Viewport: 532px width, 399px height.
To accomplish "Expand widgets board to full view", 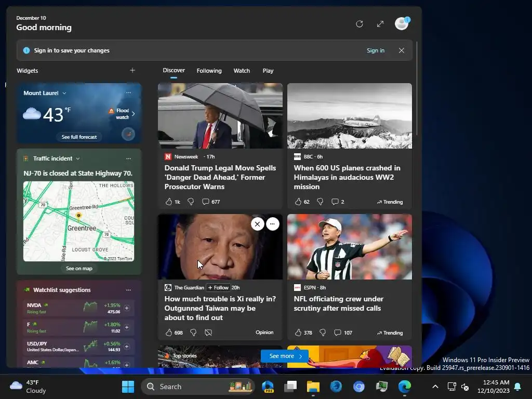I will pos(380,24).
